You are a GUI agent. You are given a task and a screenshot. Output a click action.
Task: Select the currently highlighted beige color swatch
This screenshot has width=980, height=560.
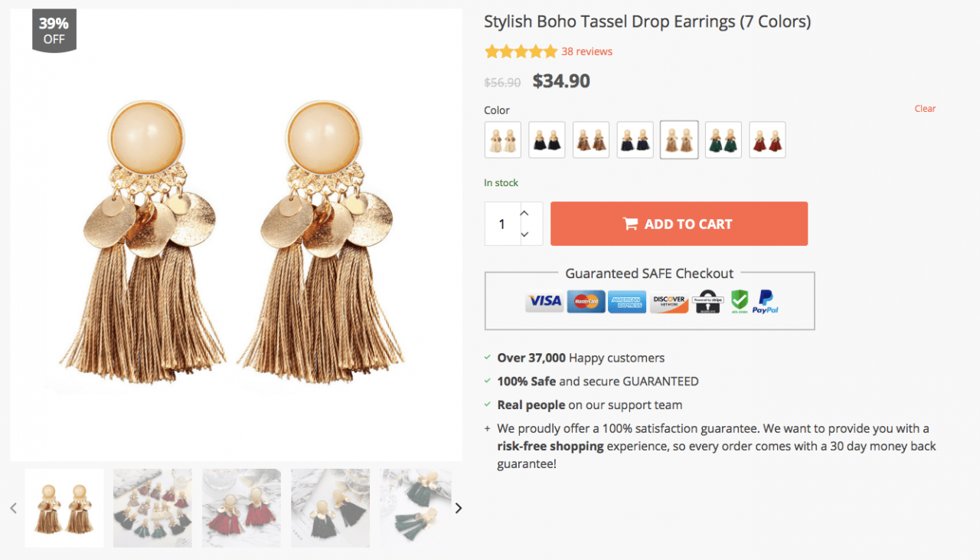click(679, 139)
